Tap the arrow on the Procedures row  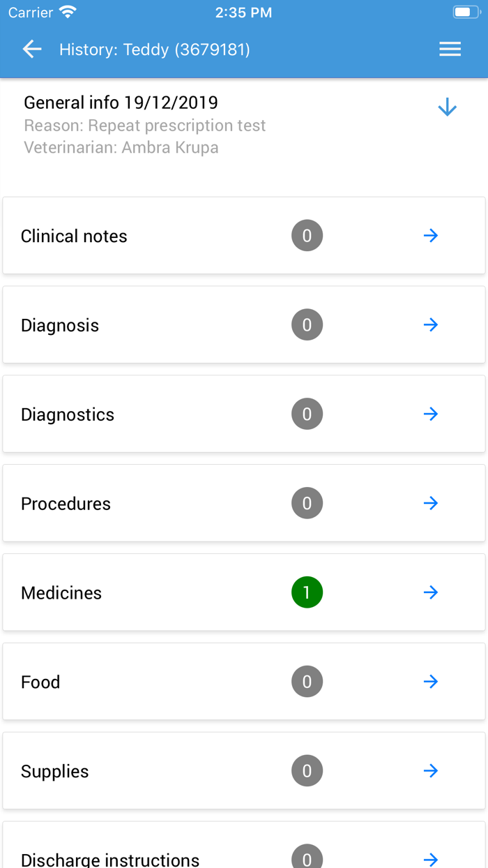click(x=431, y=503)
